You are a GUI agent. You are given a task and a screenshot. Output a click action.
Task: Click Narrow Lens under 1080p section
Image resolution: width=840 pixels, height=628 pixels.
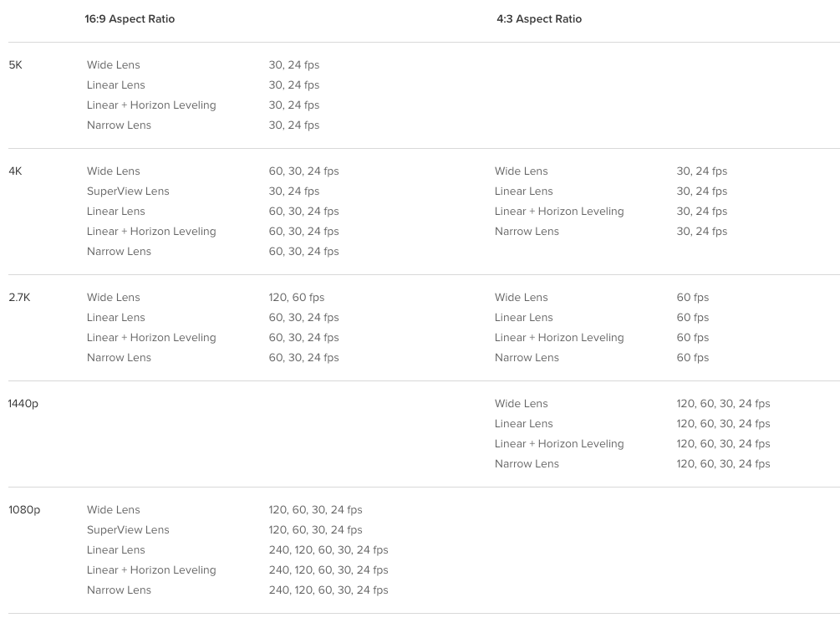click(119, 590)
